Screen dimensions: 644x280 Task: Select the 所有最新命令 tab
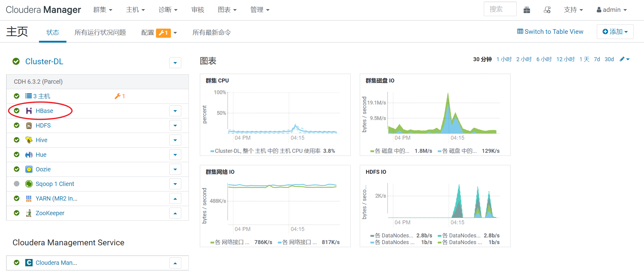pyautogui.click(x=212, y=33)
